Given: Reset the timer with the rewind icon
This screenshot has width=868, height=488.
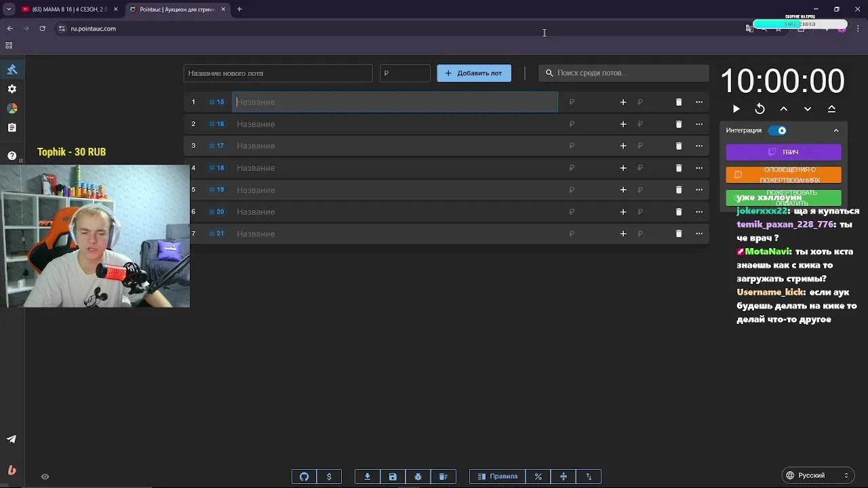Looking at the screenshot, I should click(760, 109).
